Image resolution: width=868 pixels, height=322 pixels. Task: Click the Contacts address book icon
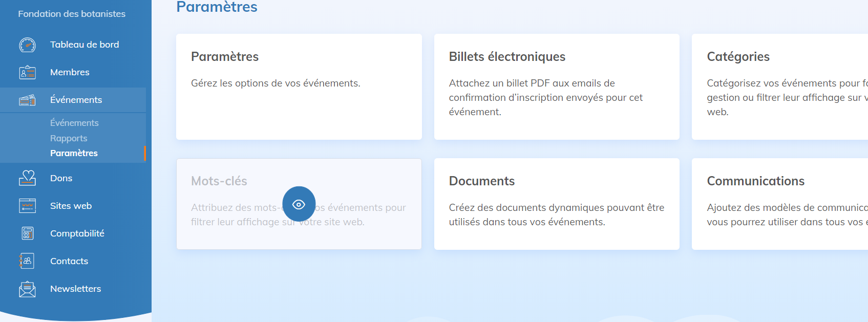coord(27,261)
